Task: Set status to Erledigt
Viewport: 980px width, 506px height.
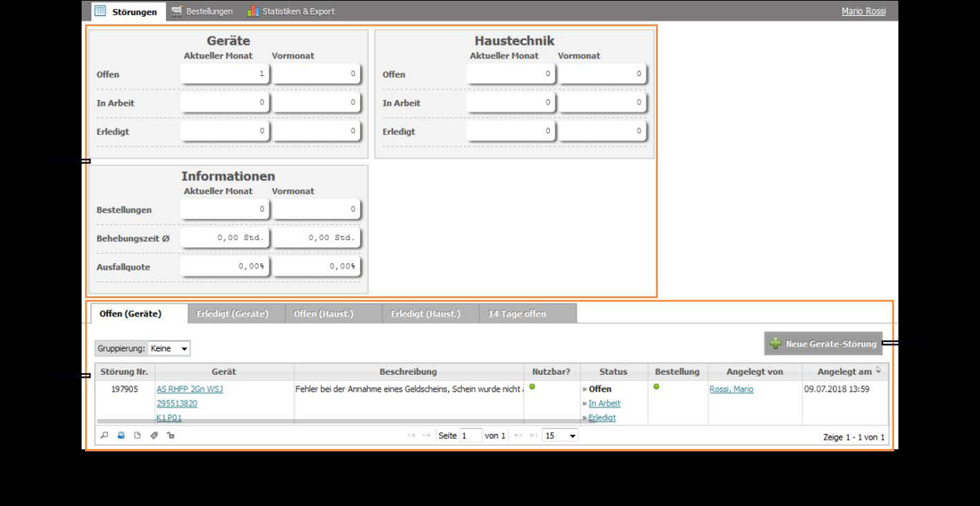Action: pyautogui.click(x=602, y=417)
